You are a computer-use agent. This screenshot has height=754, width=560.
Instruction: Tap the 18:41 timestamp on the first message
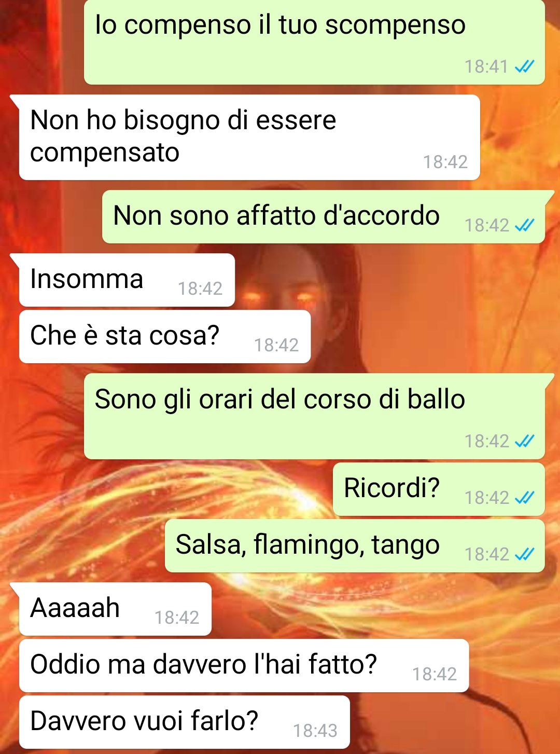(x=486, y=66)
